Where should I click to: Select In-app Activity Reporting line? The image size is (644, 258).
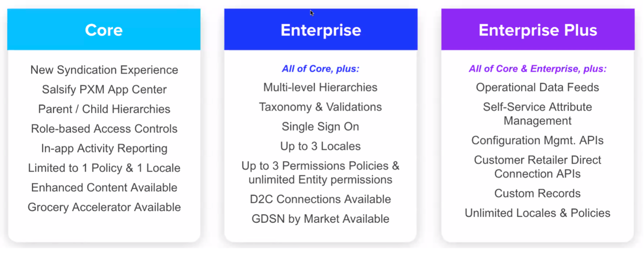(x=104, y=148)
